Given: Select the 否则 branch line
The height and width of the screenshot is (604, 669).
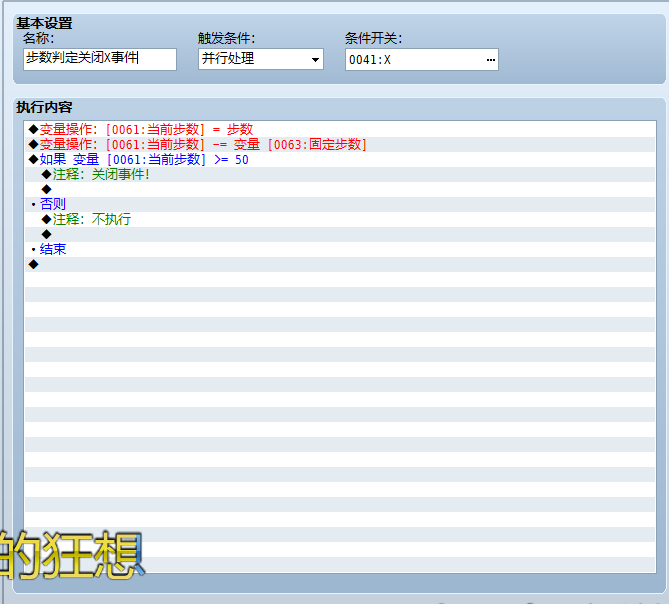Looking at the screenshot, I should (x=340, y=204).
